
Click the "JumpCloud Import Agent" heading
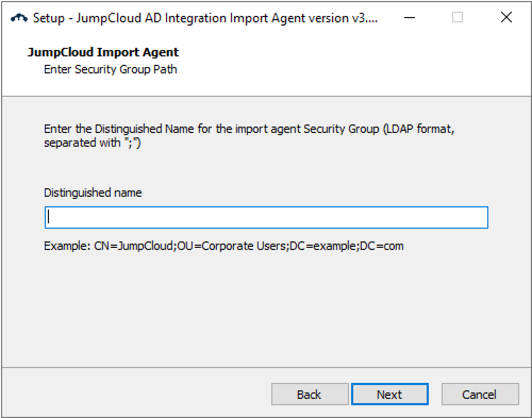pyautogui.click(x=103, y=52)
